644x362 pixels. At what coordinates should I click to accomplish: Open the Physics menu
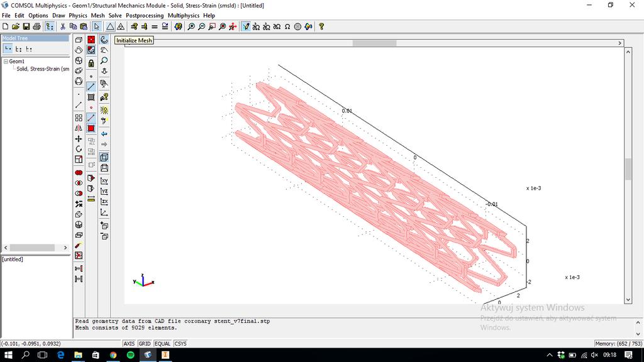78,16
